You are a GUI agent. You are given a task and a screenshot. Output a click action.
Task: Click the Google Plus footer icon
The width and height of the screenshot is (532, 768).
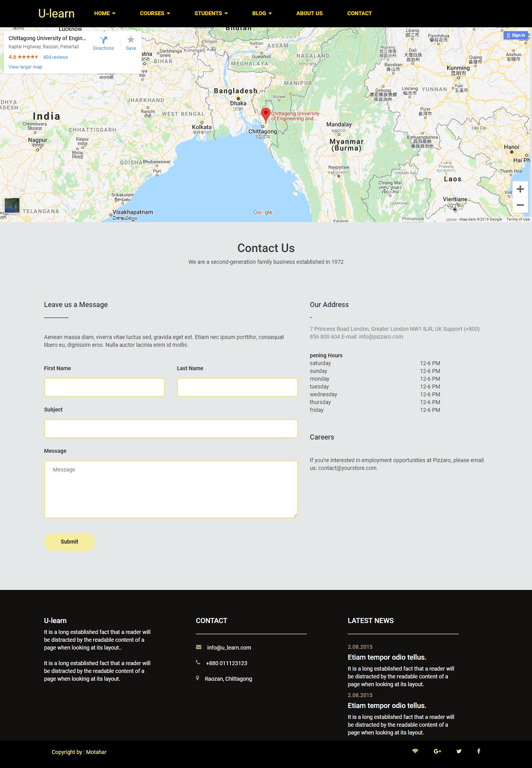click(x=437, y=751)
